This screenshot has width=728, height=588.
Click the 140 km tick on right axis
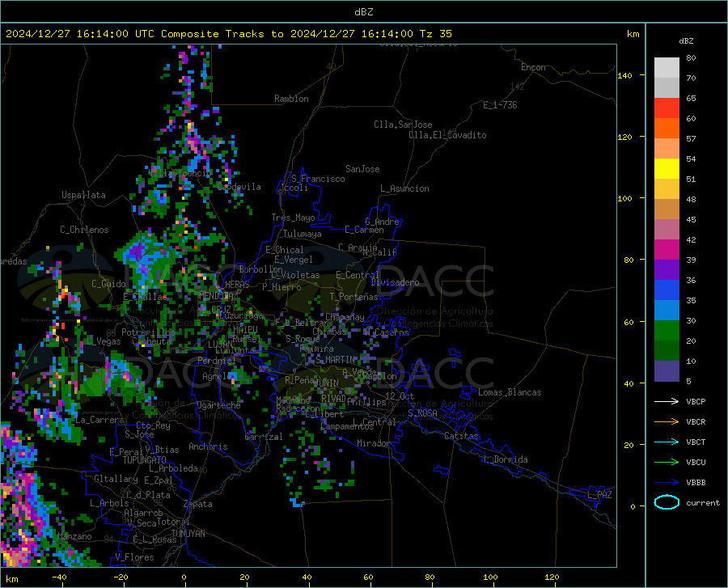(x=624, y=75)
